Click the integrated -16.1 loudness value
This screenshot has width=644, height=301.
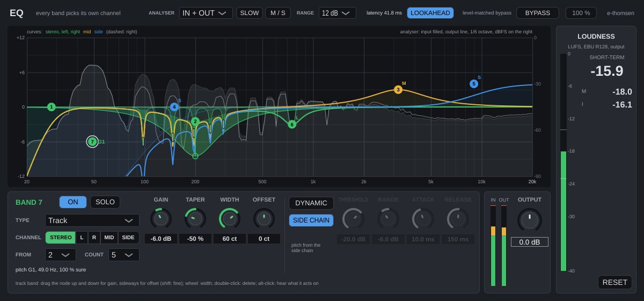622,105
